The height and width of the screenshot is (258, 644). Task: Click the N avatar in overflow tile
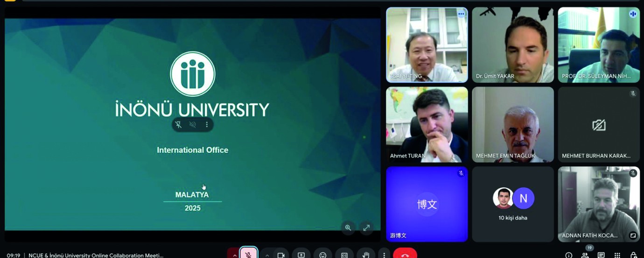pos(523,199)
